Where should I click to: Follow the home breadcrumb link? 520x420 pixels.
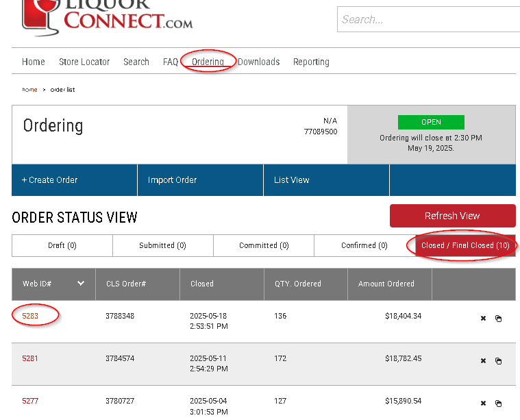coord(29,90)
